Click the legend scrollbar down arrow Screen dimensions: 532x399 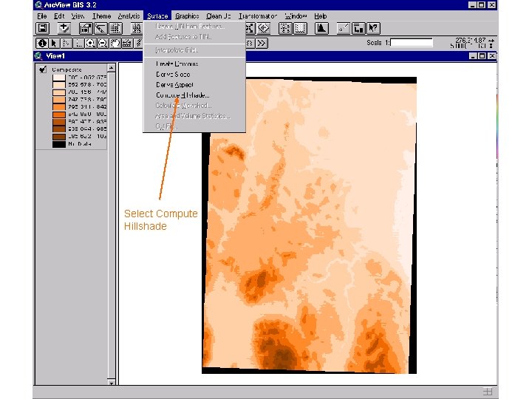click(x=112, y=383)
